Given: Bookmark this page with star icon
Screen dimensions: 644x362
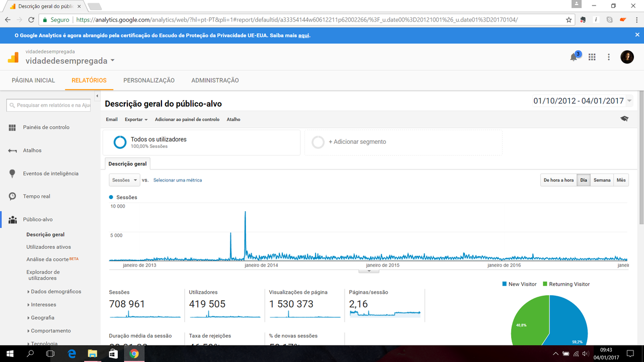Looking at the screenshot, I should pyautogui.click(x=569, y=20).
